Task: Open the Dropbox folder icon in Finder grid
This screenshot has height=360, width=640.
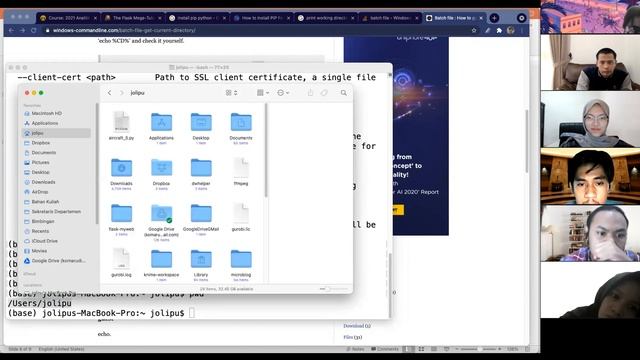Action: pyautogui.click(x=161, y=168)
